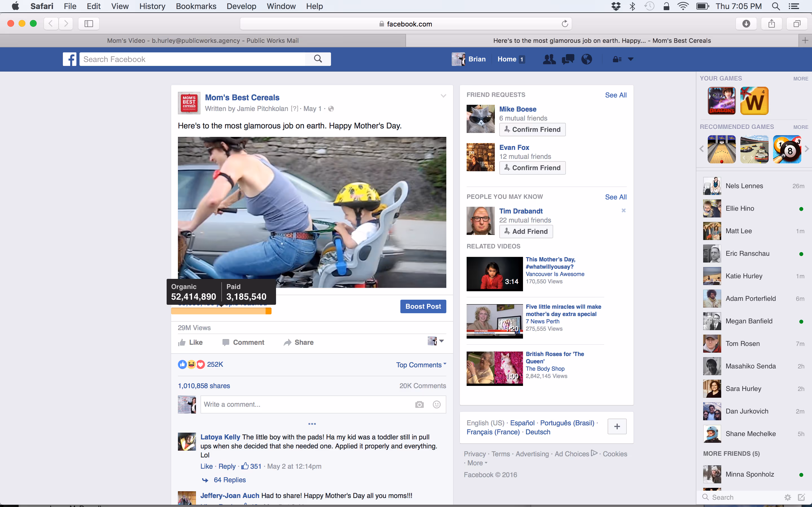Screen dimensions: 812x507
Task: Click the orange reach progress bar
Action: (x=221, y=311)
